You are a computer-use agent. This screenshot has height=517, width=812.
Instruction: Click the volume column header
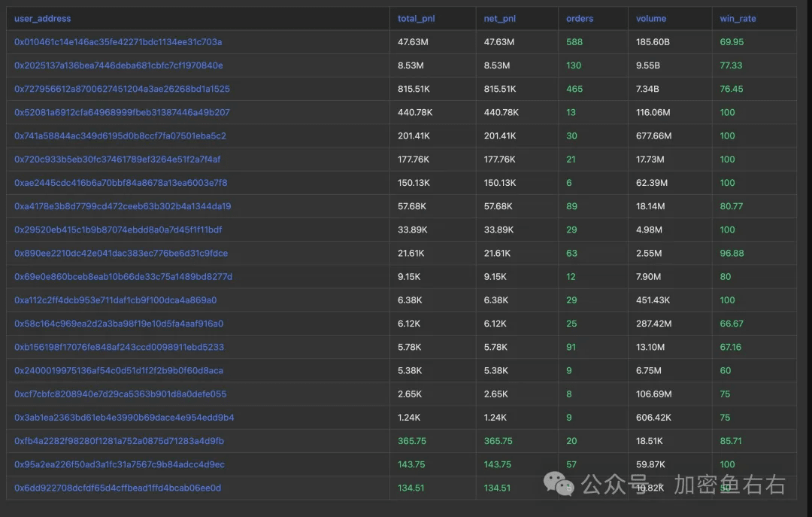pyautogui.click(x=651, y=19)
